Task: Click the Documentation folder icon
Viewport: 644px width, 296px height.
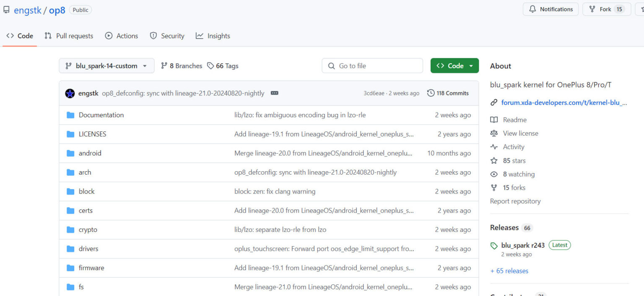Action: [x=70, y=115]
